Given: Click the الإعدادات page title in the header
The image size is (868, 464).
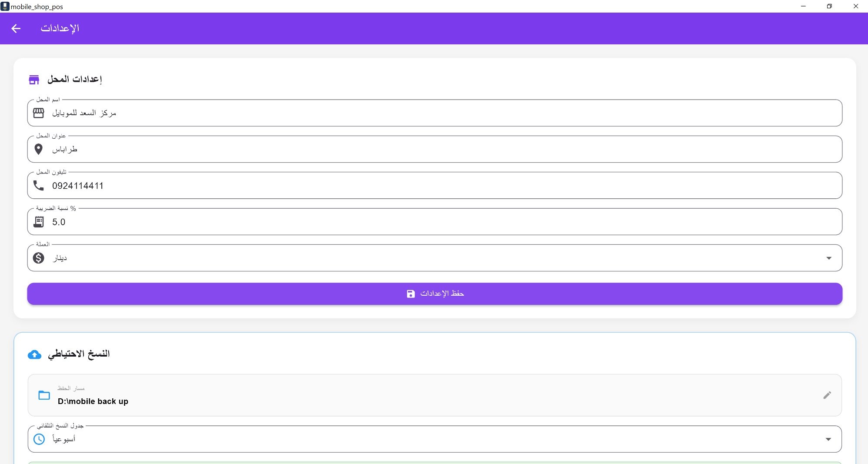Looking at the screenshot, I should 60,29.
